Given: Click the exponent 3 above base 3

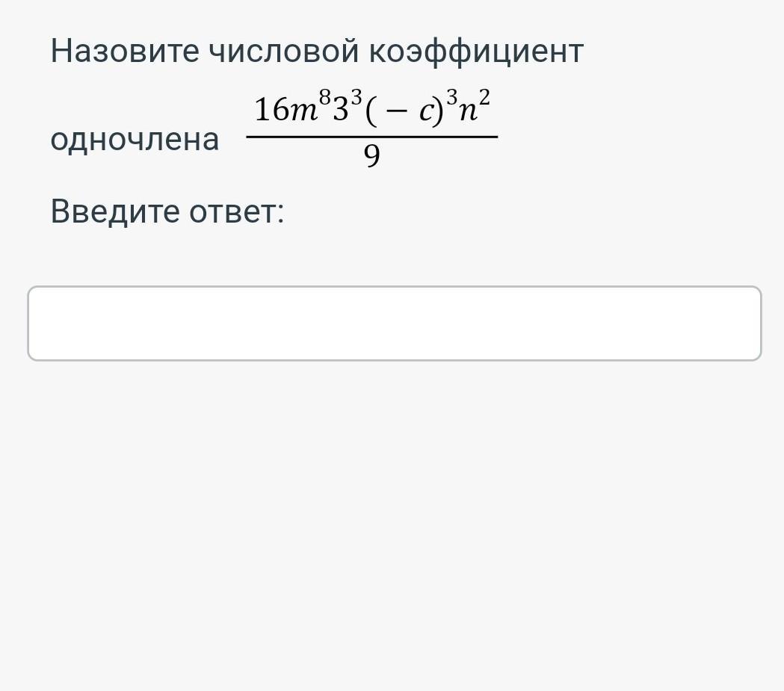Looking at the screenshot, I should pyautogui.click(x=356, y=99).
